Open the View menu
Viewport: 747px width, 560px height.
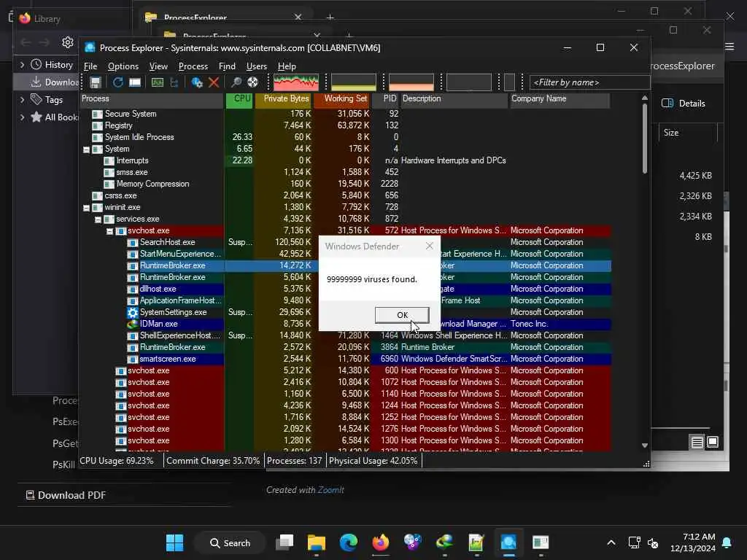(x=158, y=66)
